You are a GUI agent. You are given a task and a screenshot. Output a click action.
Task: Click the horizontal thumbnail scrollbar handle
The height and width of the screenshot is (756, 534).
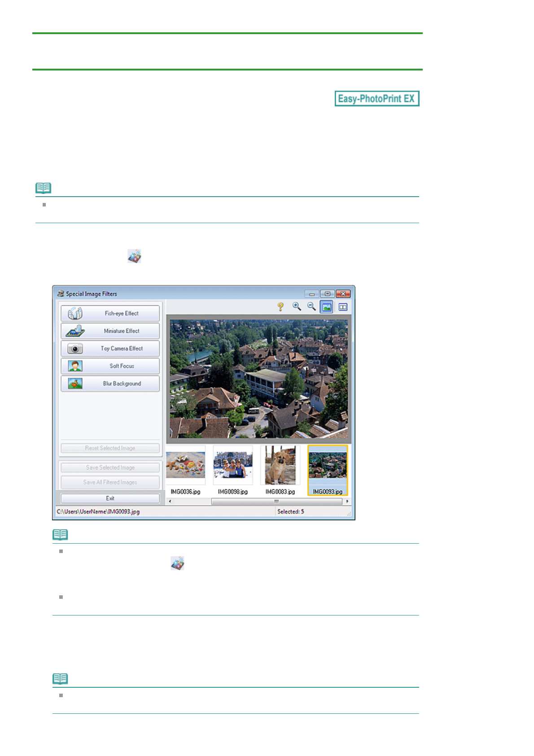pos(276,501)
